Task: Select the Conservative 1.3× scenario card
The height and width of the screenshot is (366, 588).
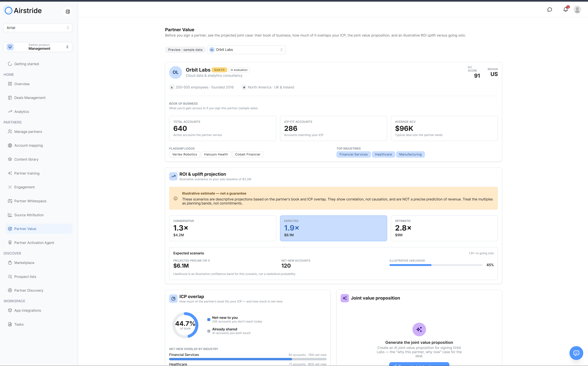Action: [222, 228]
